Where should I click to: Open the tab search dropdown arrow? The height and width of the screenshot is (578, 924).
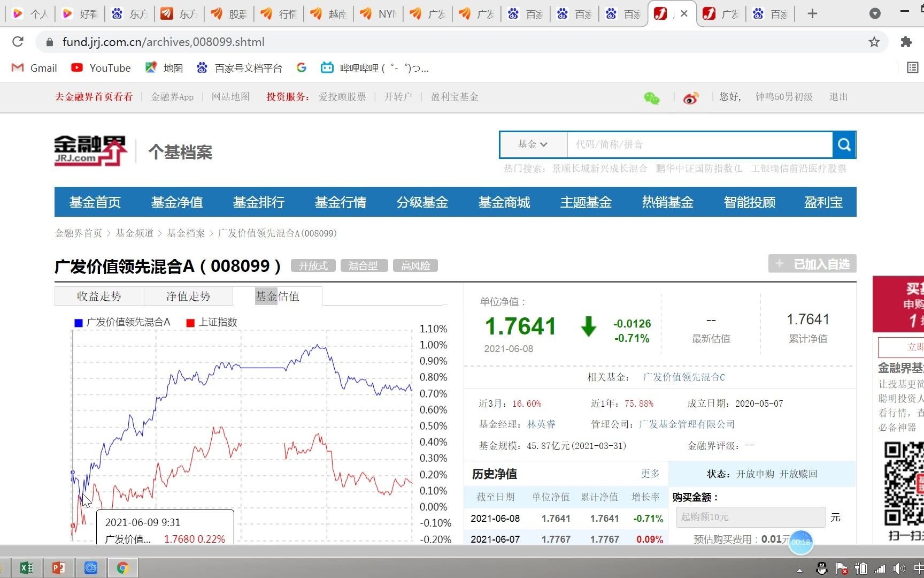point(875,13)
